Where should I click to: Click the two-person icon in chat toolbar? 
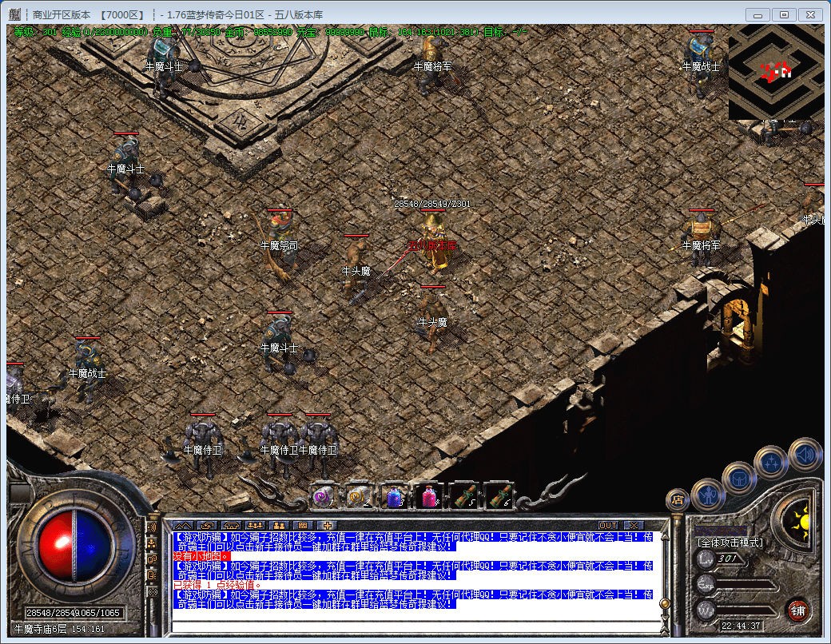[x=280, y=525]
